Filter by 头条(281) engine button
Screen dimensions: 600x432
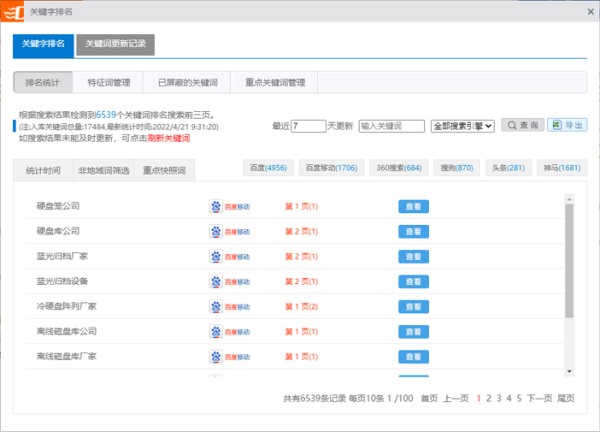(509, 168)
